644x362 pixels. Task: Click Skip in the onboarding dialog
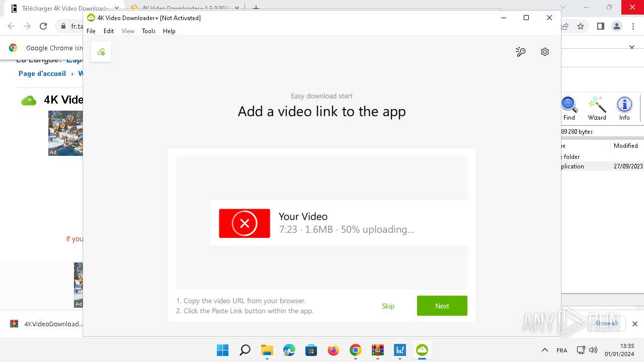coord(388,306)
